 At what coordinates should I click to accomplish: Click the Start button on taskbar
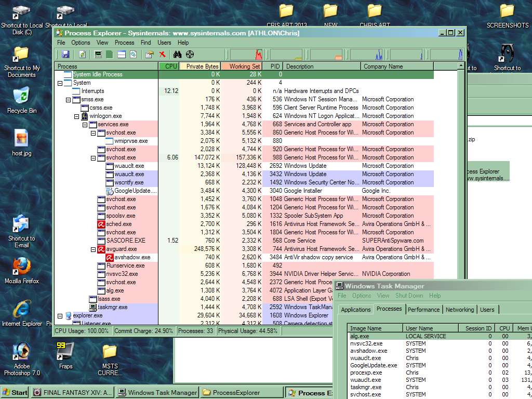click(x=15, y=392)
